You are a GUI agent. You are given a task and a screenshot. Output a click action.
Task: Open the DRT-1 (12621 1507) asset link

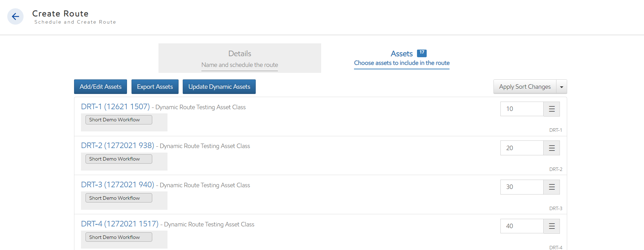(115, 107)
